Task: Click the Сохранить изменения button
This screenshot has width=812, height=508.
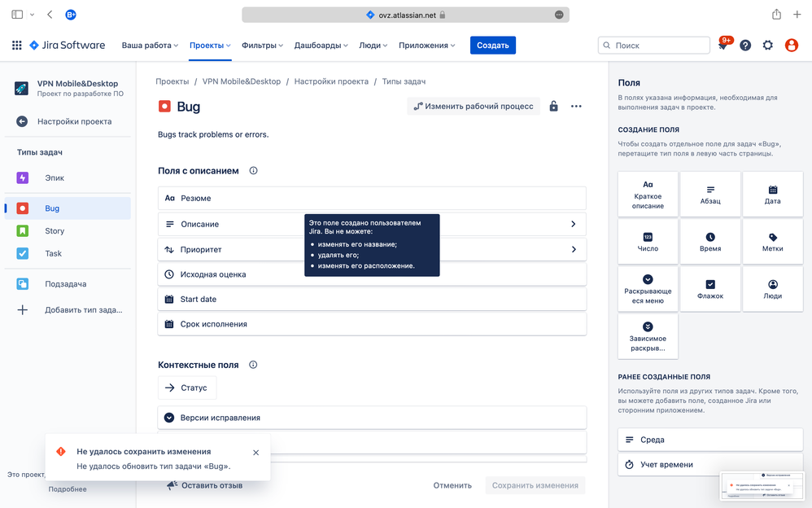Action: tap(535, 485)
